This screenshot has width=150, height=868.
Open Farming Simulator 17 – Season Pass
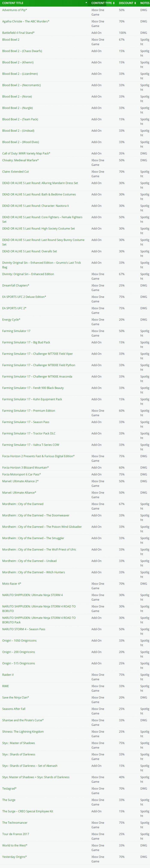coord(26,422)
